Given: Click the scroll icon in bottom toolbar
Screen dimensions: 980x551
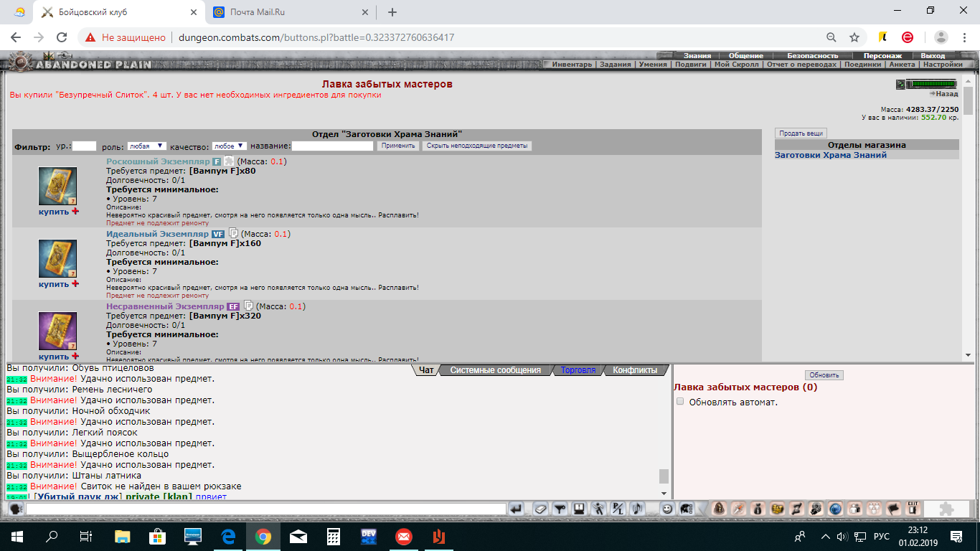Looking at the screenshot, I should [796, 509].
